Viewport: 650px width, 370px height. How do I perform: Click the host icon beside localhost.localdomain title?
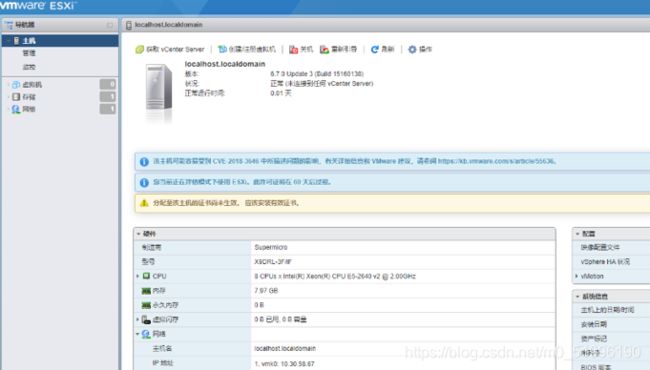click(x=129, y=25)
